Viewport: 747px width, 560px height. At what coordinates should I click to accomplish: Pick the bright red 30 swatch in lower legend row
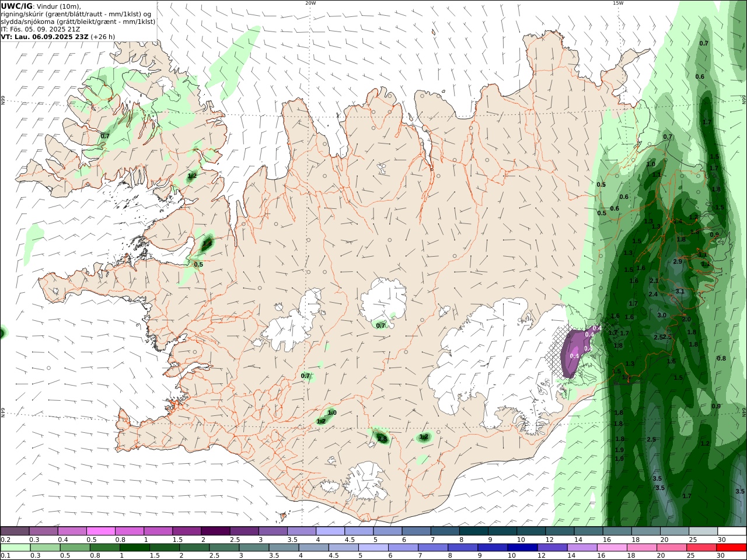(x=732, y=548)
